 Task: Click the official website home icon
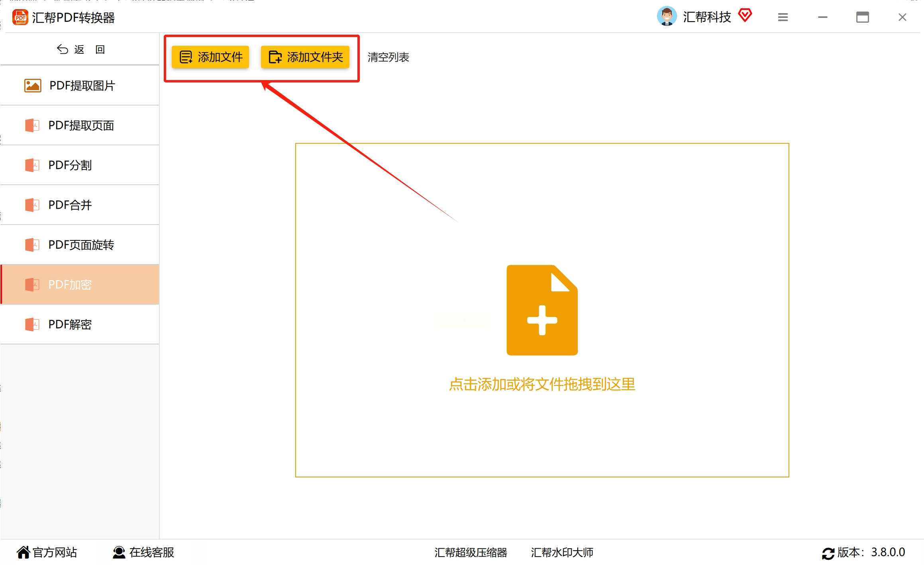23,552
